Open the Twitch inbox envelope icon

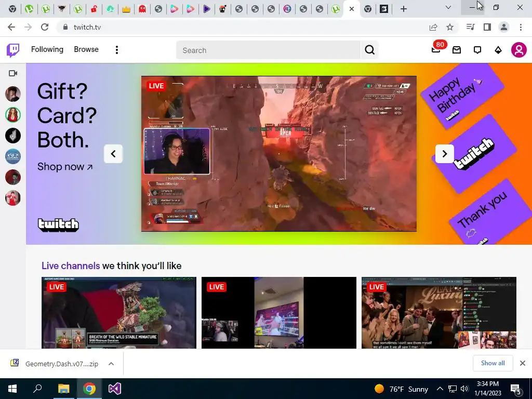[457, 50]
